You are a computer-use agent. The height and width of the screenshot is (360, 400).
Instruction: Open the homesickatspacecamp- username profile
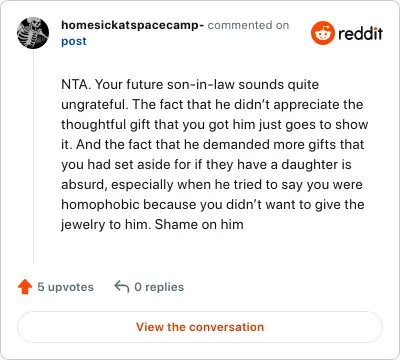pyautogui.click(x=133, y=25)
